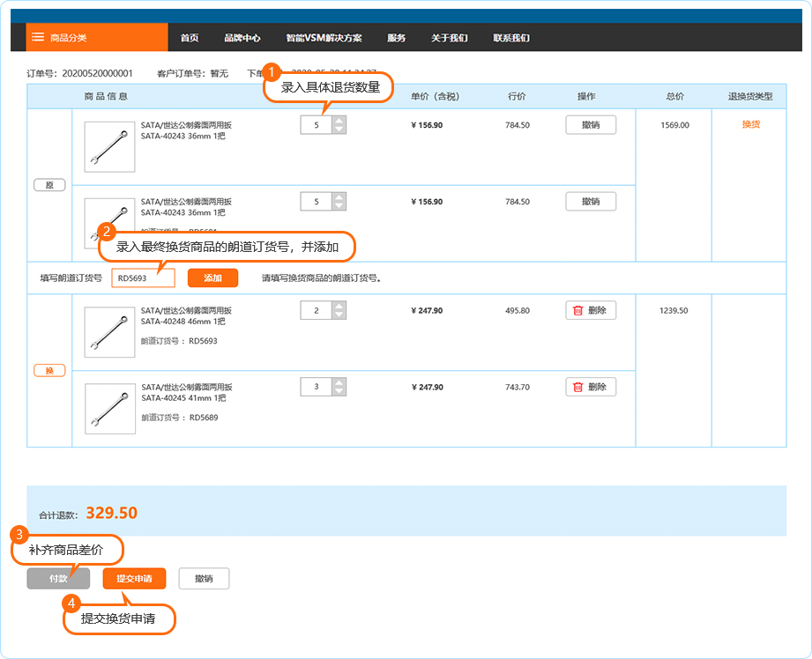The width and height of the screenshot is (812, 659).
Task: Click quantity field showing 2 for SATA-40248
Action: [316, 311]
